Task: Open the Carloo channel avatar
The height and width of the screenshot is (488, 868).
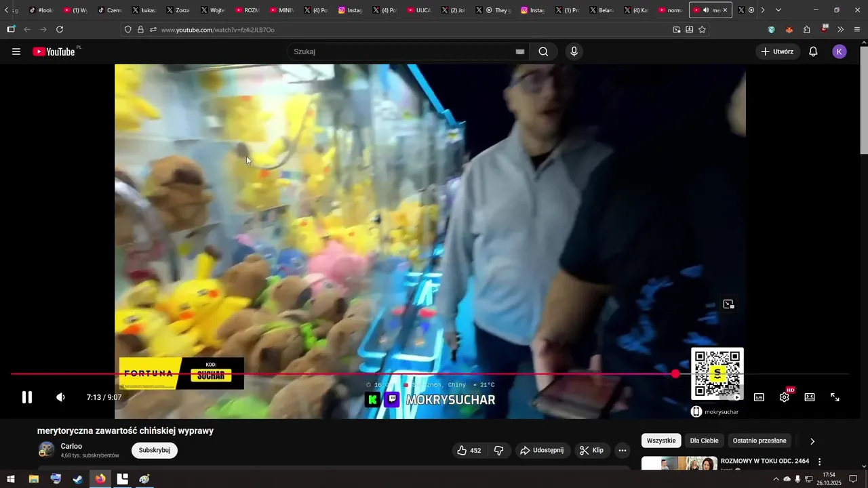Action: click(46, 450)
